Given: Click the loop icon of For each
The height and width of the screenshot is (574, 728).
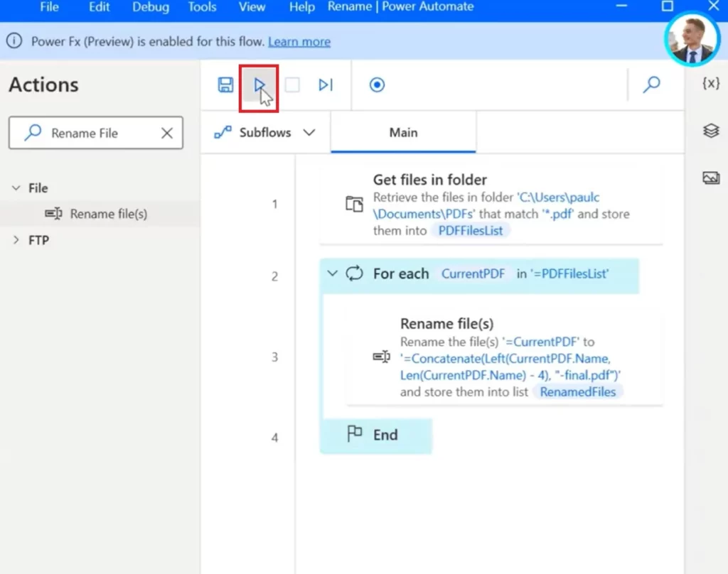Looking at the screenshot, I should (354, 274).
